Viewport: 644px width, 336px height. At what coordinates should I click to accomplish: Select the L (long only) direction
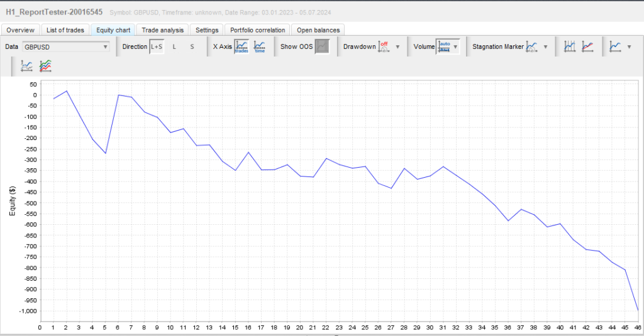coord(174,46)
